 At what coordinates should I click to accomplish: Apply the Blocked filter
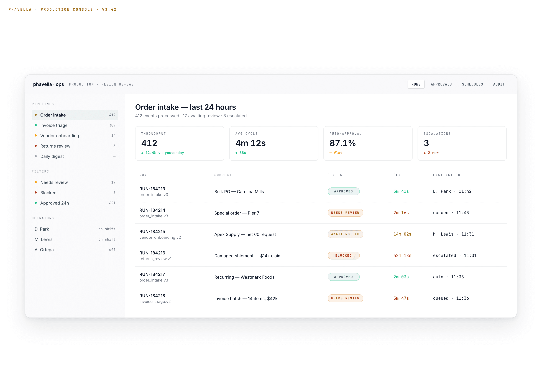click(75, 193)
